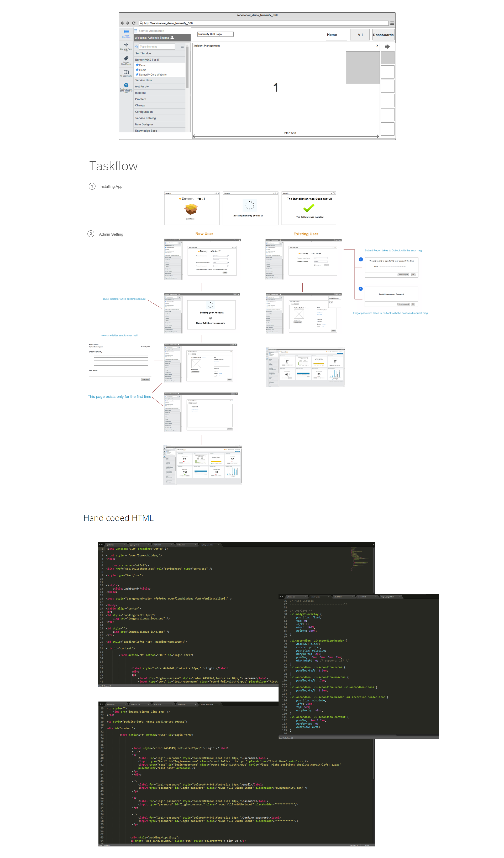
Task: Click the Toggle Navigator icon
Action: tap(126, 31)
